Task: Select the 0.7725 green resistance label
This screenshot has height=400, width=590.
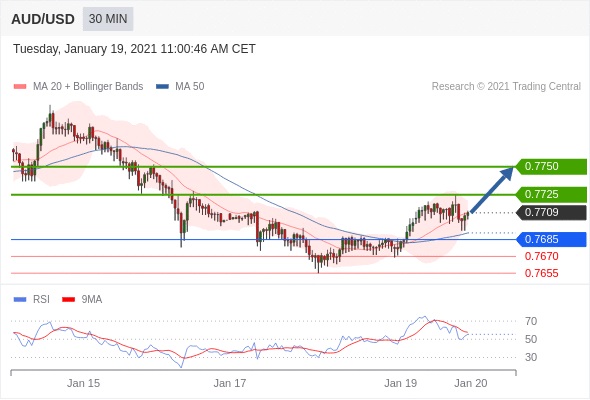Action: coord(550,195)
